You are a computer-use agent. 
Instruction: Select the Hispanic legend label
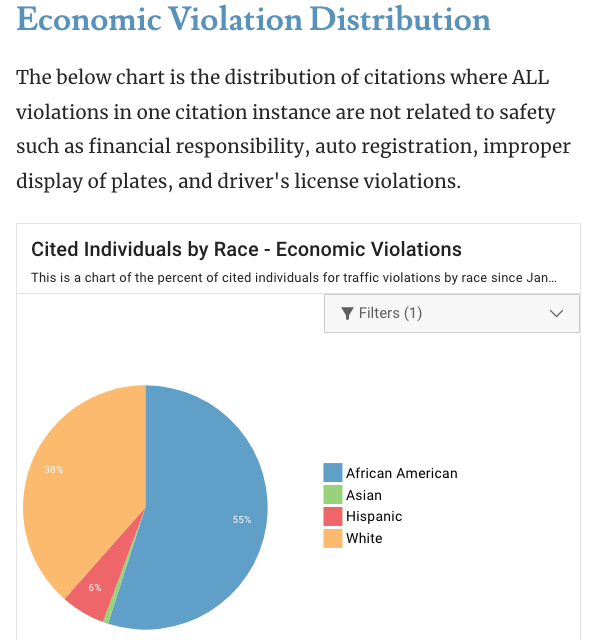pyautogui.click(x=374, y=517)
